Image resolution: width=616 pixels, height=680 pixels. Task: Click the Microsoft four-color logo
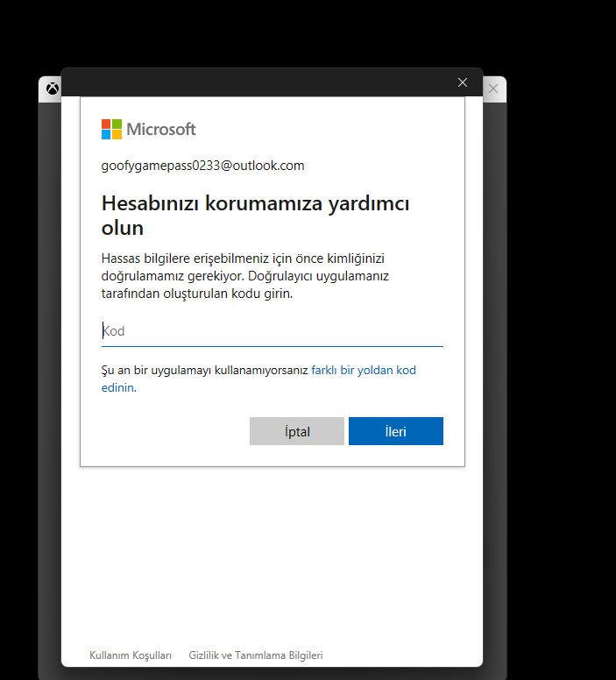click(111, 129)
